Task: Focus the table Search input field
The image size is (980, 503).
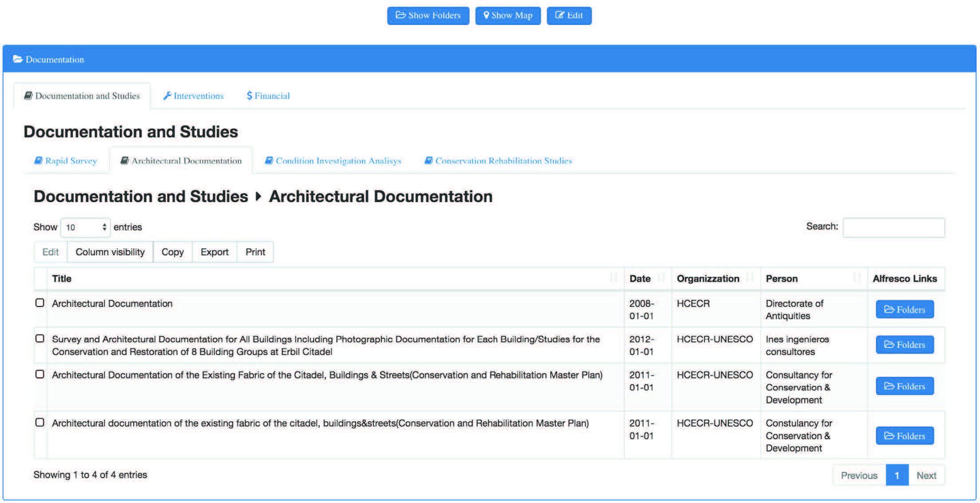Action: click(893, 228)
